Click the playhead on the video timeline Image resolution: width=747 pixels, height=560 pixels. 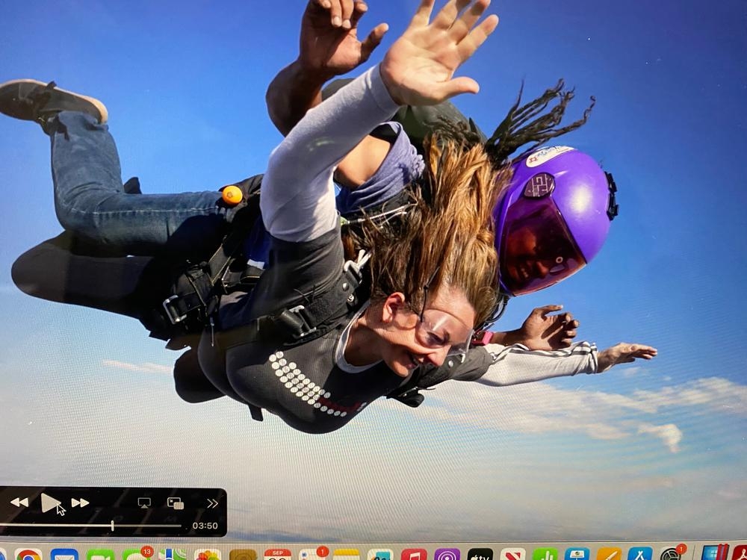[112, 526]
